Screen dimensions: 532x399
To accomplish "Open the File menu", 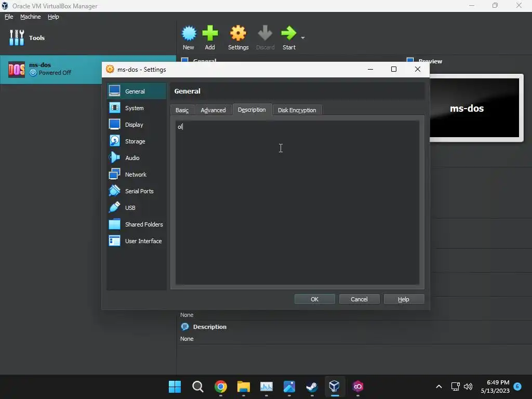I will point(9,17).
